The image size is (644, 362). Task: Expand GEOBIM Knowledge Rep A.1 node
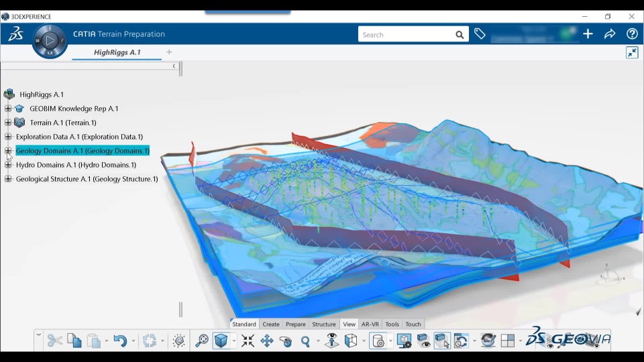click(x=8, y=109)
